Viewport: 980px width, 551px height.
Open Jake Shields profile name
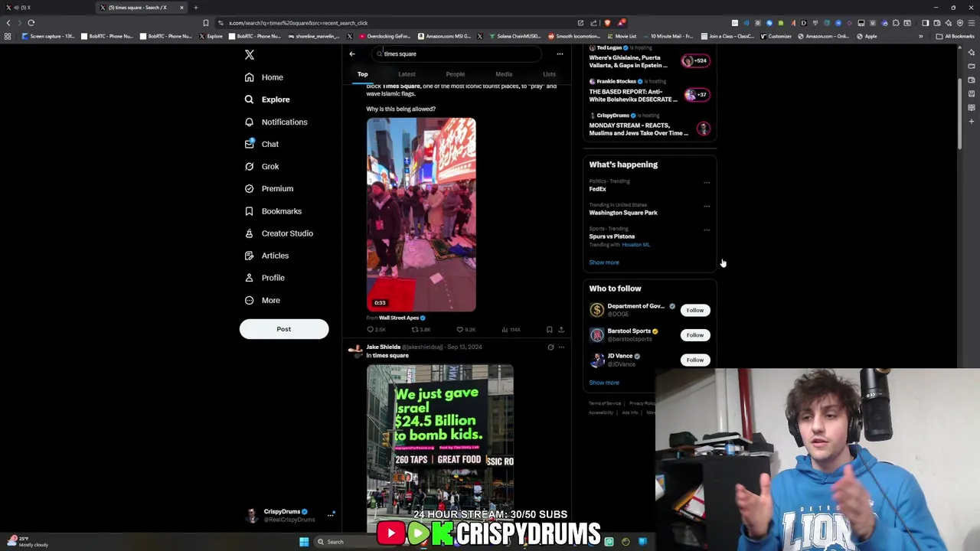coord(383,347)
